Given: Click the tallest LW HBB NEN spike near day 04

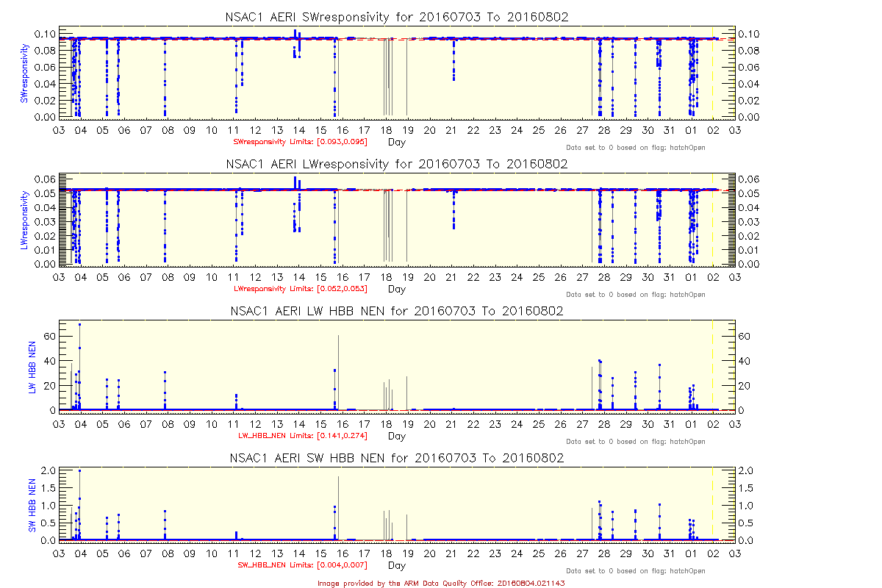Looking at the screenshot, I should point(79,325).
